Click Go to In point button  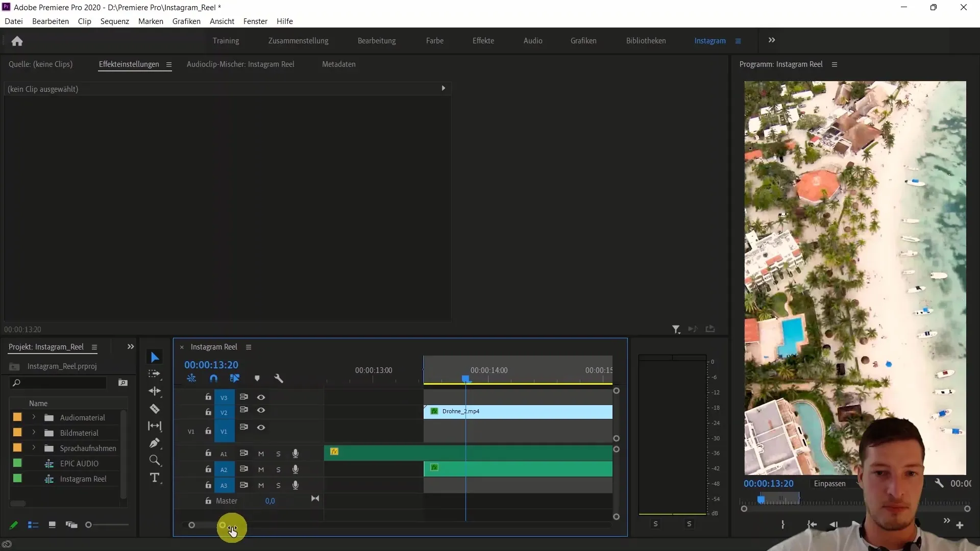tap(812, 524)
